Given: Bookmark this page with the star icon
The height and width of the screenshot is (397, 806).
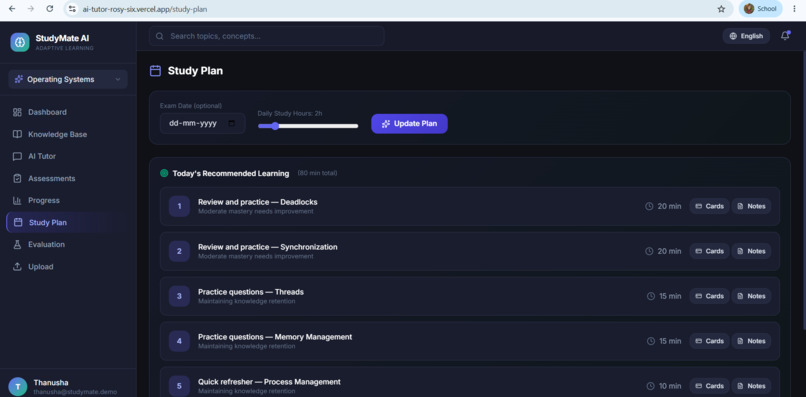Looking at the screenshot, I should point(721,9).
